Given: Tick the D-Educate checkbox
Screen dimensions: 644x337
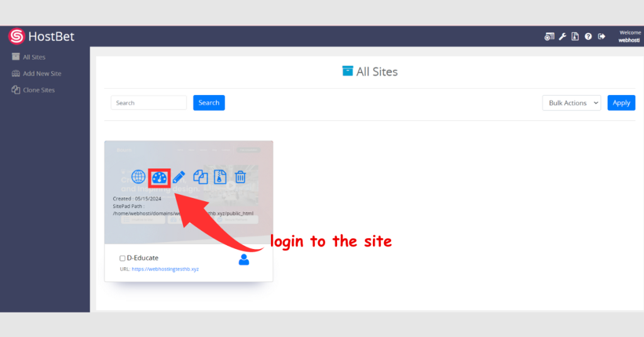Looking at the screenshot, I should click(x=123, y=258).
